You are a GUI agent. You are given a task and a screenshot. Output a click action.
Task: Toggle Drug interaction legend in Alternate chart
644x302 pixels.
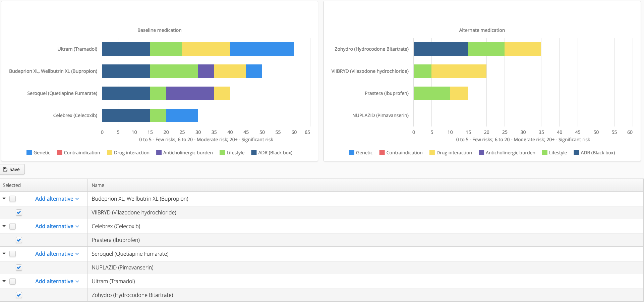451,153
